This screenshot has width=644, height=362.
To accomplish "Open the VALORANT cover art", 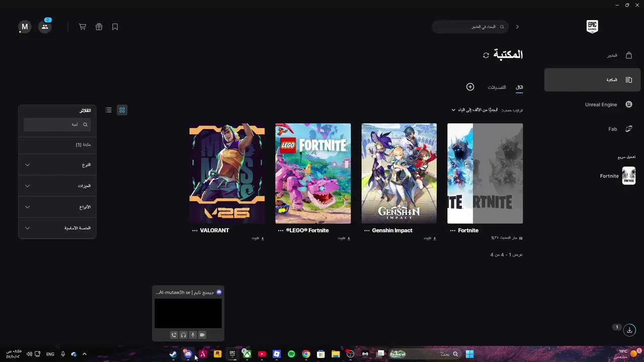I will pyautogui.click(x=227, y=173).
